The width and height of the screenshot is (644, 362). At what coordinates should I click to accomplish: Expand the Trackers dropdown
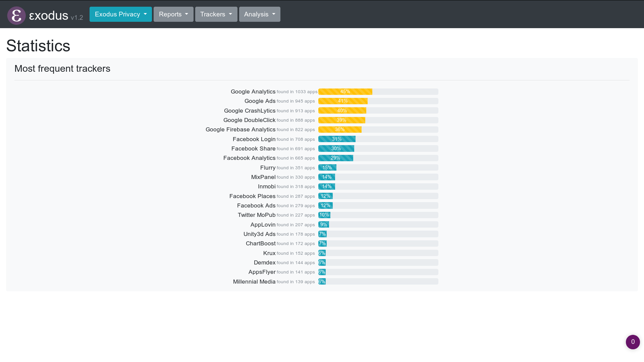[x=216, y=14]
